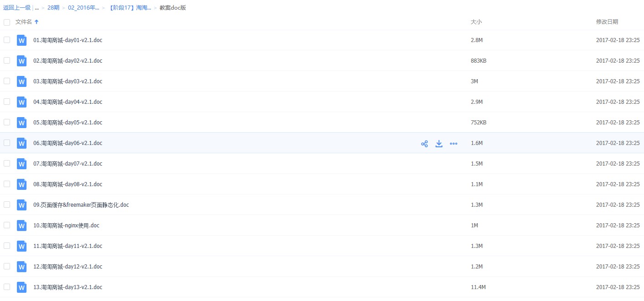Go to the 02_2016年... breadcrumb folder
This screenshot has height=301, width=644.
click(84, 8)
